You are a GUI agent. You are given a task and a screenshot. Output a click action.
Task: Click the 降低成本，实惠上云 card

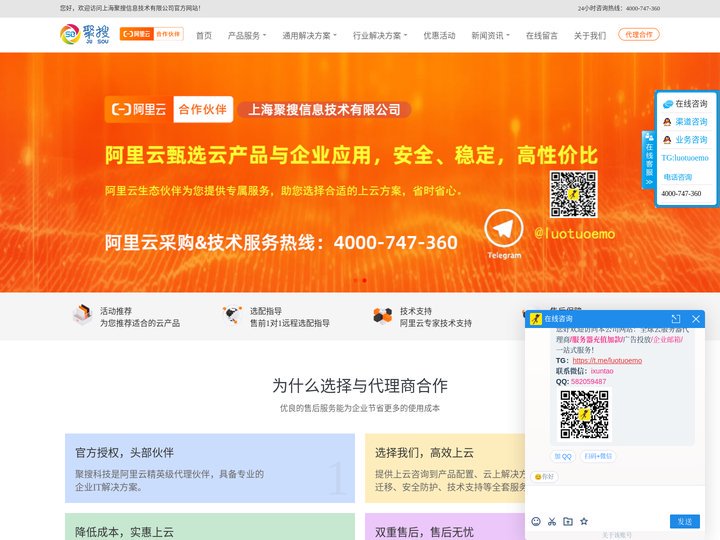pos(210,527)
